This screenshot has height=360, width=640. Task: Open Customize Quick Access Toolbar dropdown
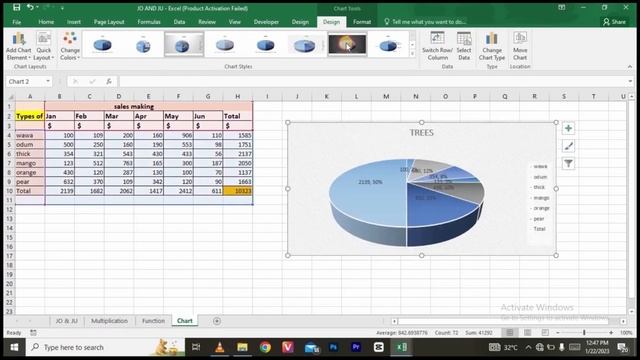[x=62, y=8]
